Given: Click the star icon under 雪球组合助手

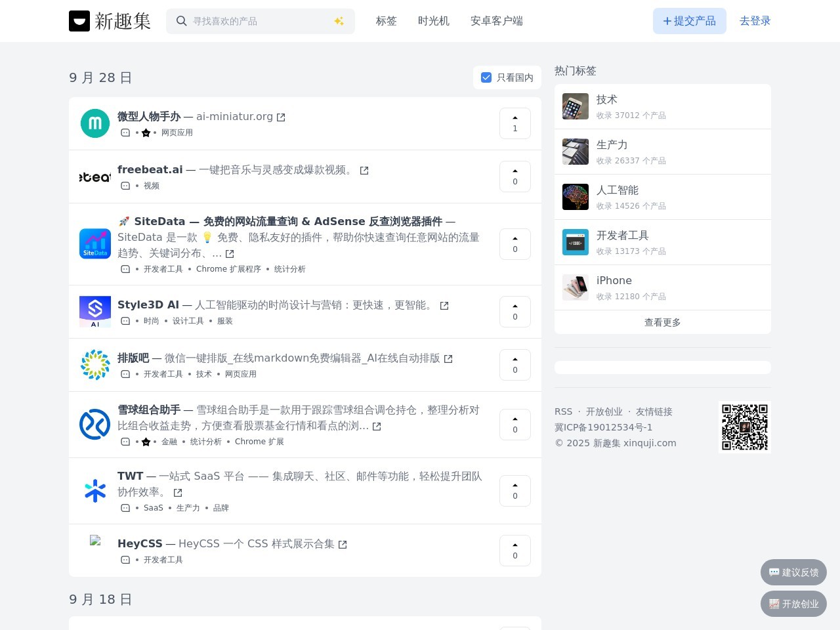Looking at the screenshot, I should [146, 442].
